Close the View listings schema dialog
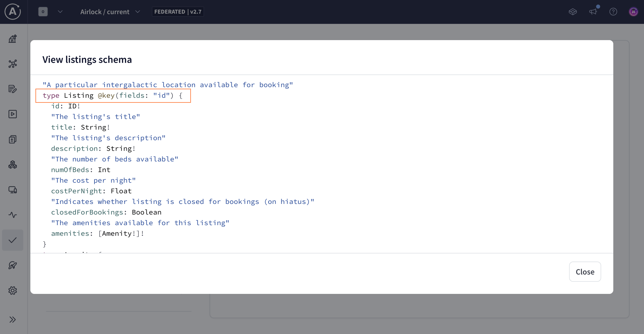 pyautogui.click(x=585, y=271)
